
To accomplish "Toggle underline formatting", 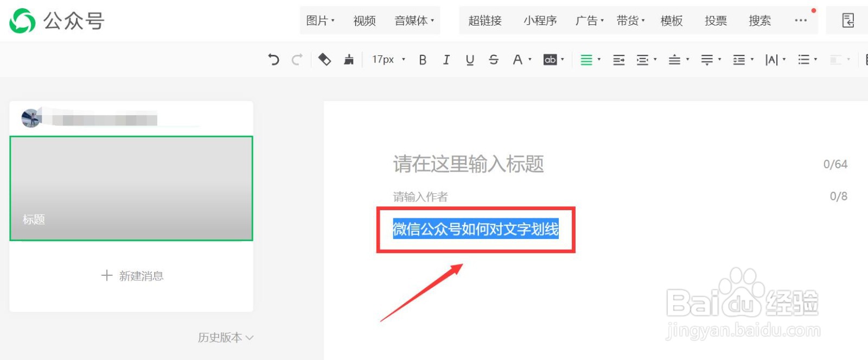I will point(470,60).
